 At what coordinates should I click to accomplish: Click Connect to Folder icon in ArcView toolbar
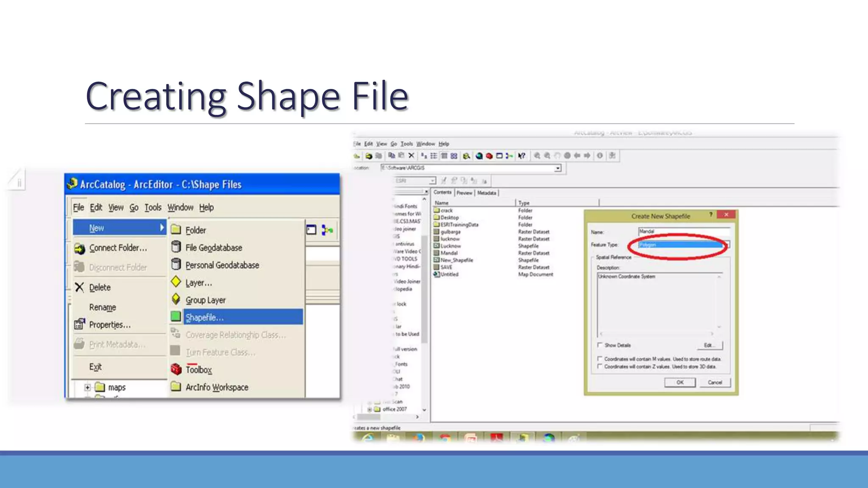pos(369,156)
